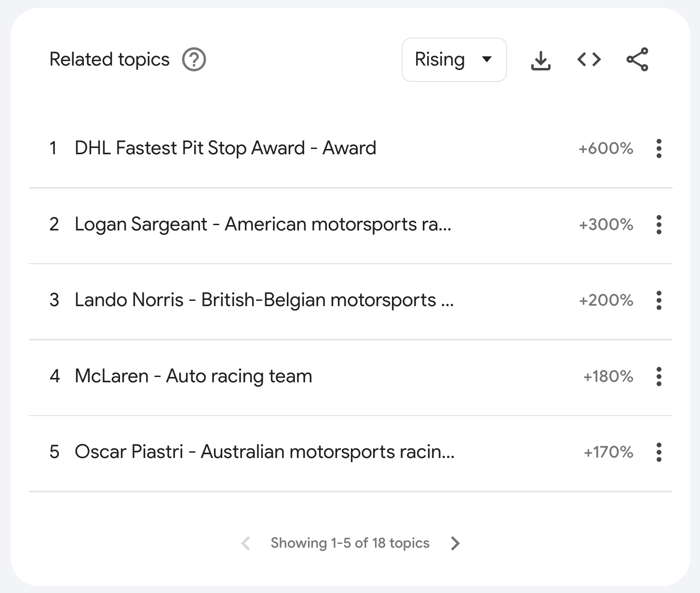The image size is (700, 593).
Task: Go to previous page of topics
Action: point(246,543)
